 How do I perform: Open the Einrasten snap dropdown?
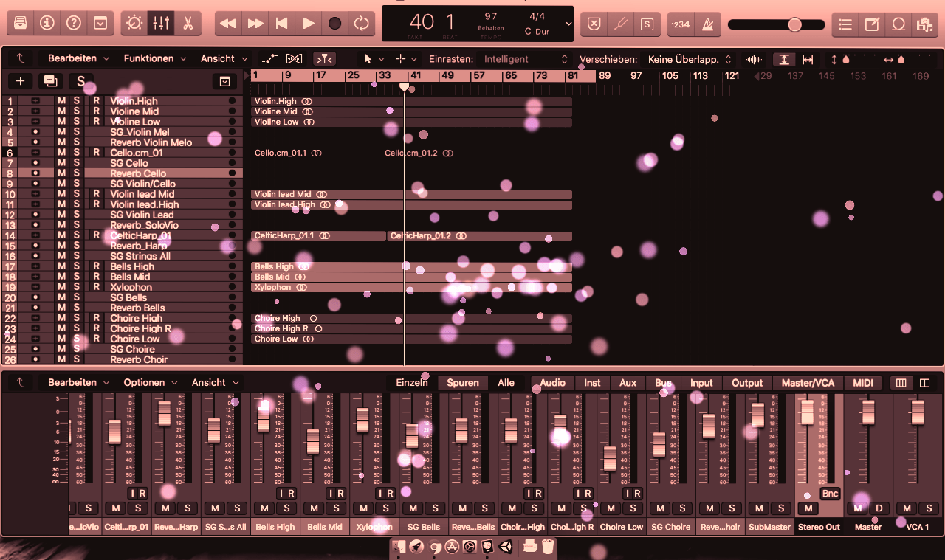coord(526,59)
